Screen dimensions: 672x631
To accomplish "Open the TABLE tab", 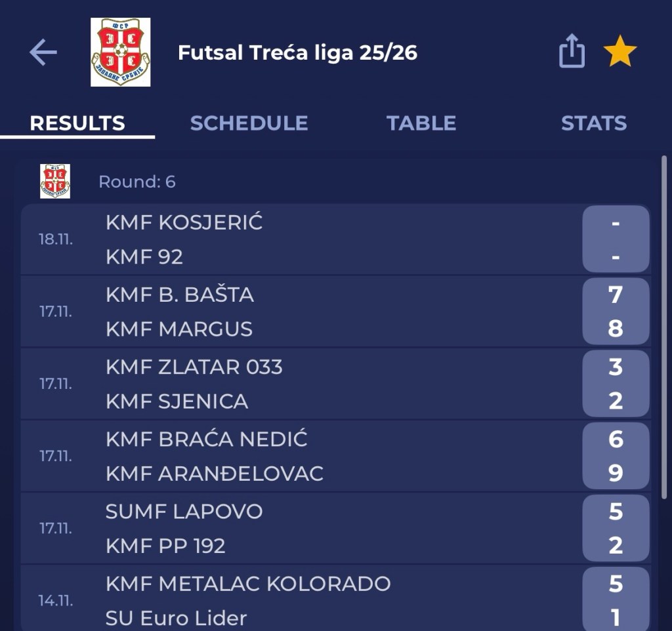I will coord(421,123).
